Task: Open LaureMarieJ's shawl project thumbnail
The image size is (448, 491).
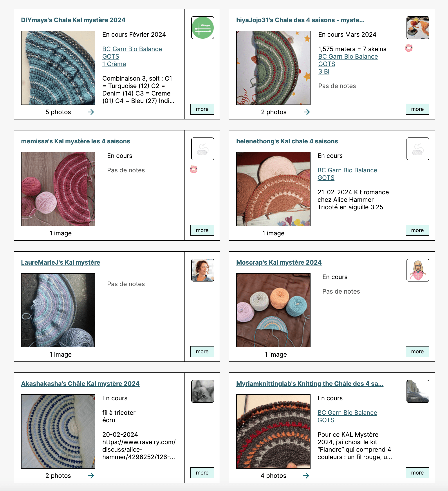Action: [58, 310]
